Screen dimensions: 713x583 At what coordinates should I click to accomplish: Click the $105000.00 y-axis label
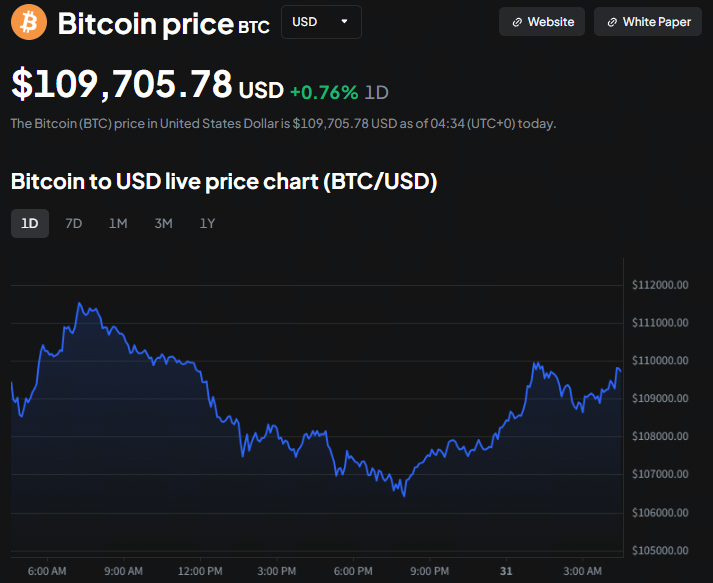pos(660,550)
